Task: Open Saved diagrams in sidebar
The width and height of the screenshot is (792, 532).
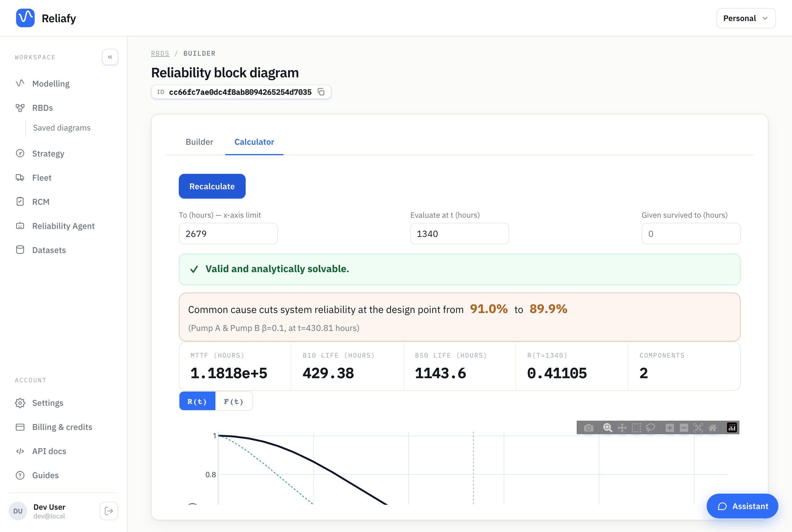Action: pos(62,128)
